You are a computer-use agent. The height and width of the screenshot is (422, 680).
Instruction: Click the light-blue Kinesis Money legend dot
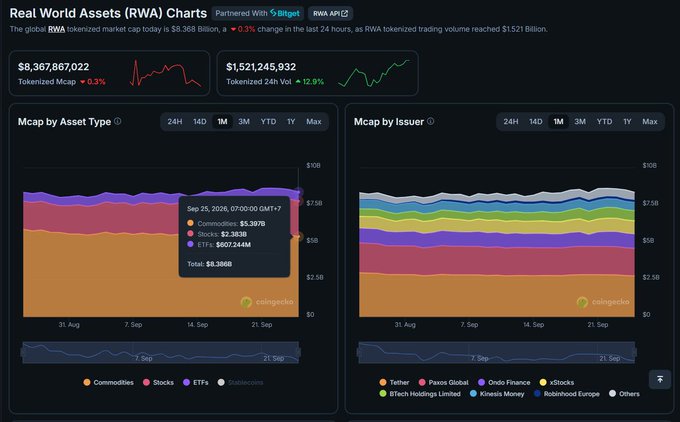pos(473,394)
